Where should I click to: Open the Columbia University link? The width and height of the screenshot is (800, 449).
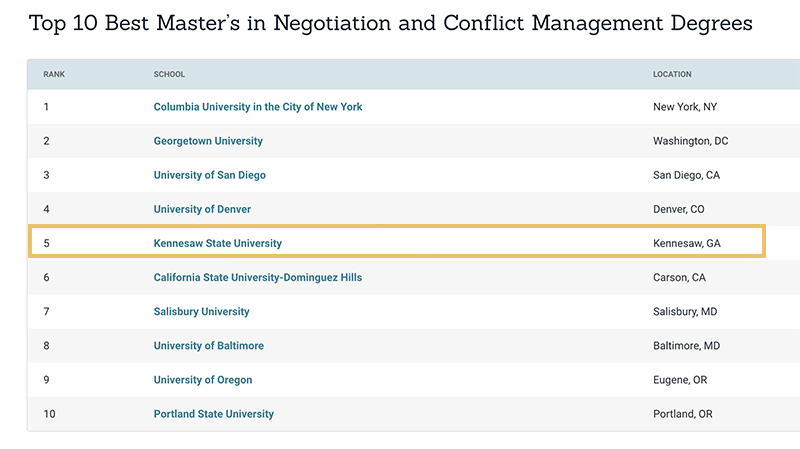(258, 107)
